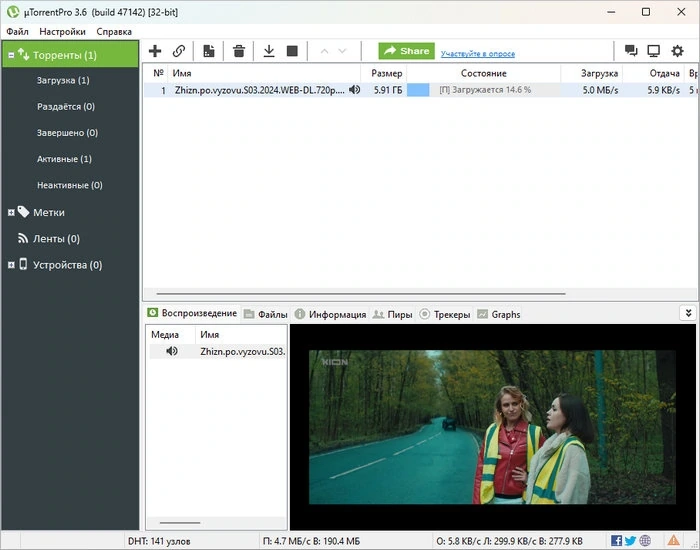Add a new torrent with plus icon
Image resolution: width=700 pixels, height=550 pixels.
[x=155, y=51]
